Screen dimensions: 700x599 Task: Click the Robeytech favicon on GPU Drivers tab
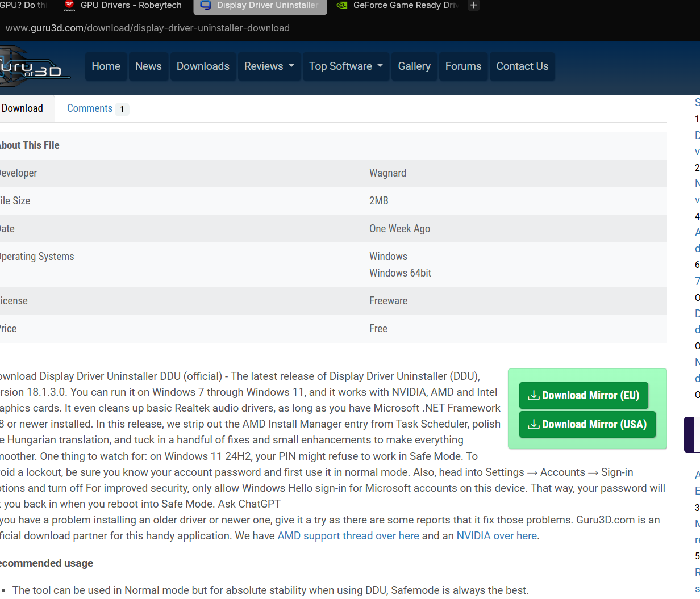click(x=69, y=5)
